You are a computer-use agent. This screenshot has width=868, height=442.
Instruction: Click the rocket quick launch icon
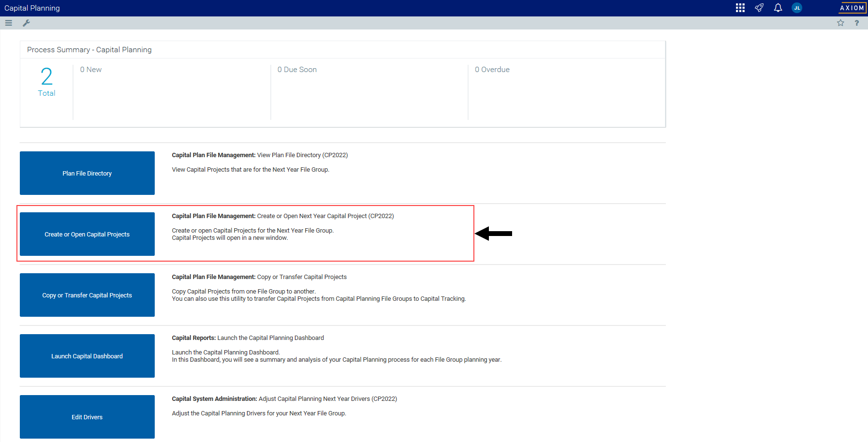pos(759,8)
